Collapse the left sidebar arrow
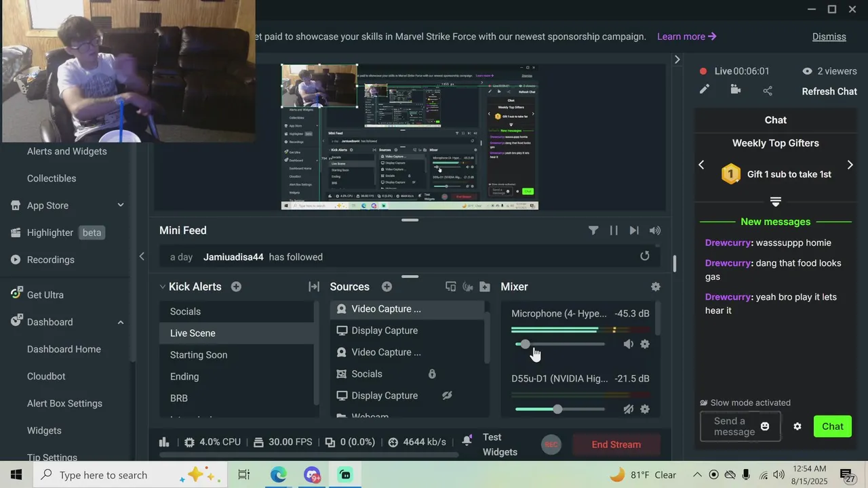868x488 pixels. 142,256
